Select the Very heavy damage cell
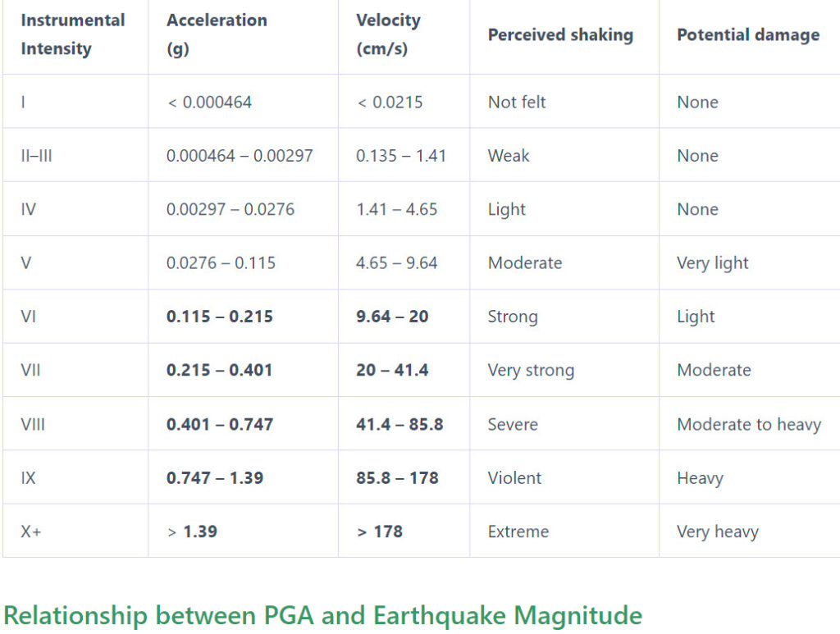The height and width of the screenshot is (634, 840). pyautogui.click(x=717, y=531)
